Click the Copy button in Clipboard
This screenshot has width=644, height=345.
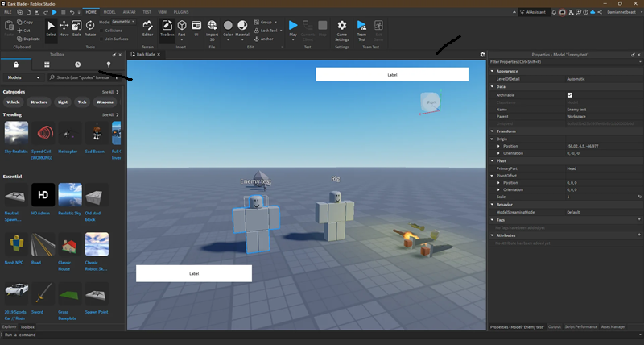tap(25, 23)
